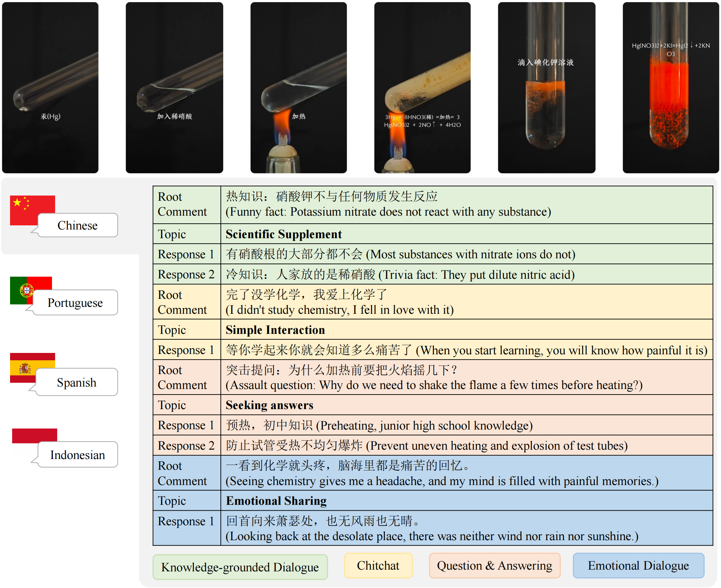Click the 'Scientific Supplement' topic cell
This screenshot has width=721, height=588.
coord(467,234)
